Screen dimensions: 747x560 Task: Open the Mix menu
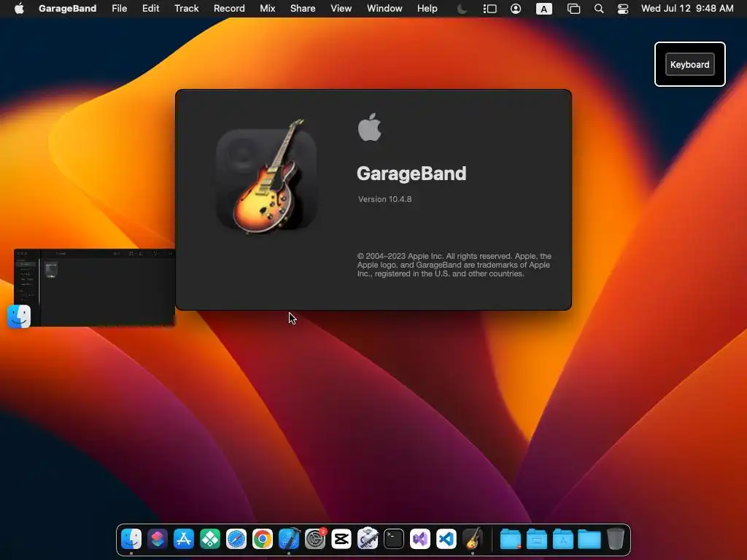(267, 9)
